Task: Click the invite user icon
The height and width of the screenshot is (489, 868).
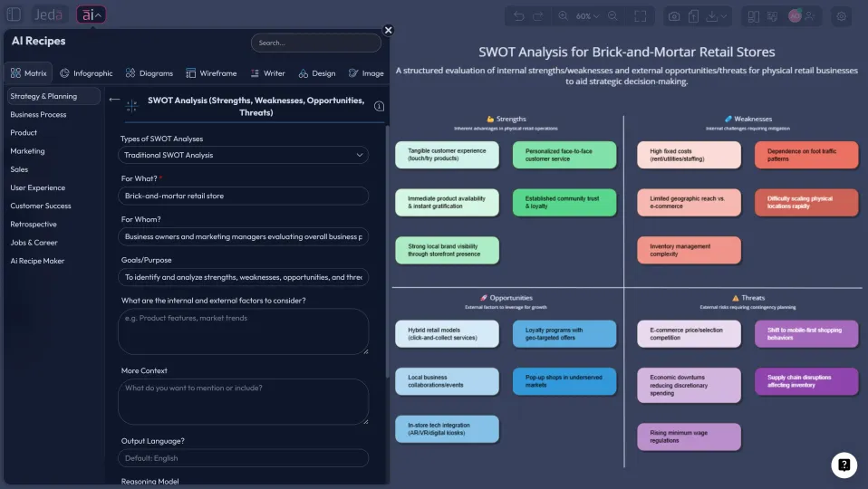Action: click(x=810, y=16)
